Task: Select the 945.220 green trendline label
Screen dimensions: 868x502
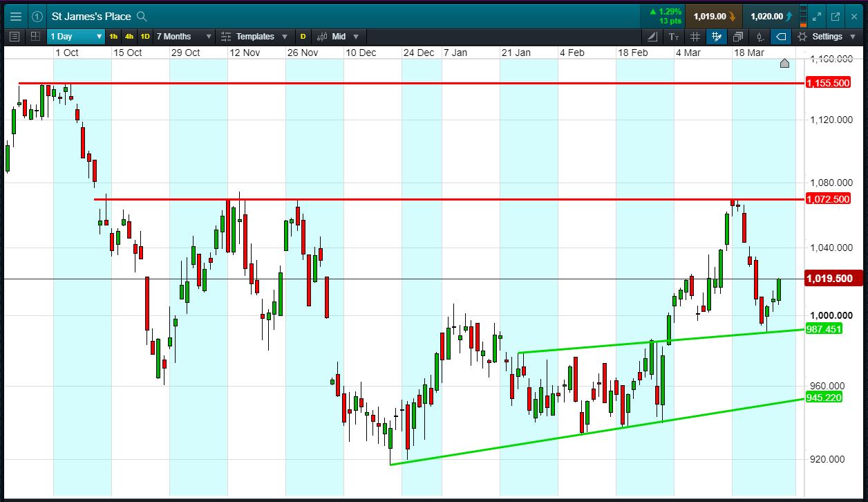Action: [824, 398]
